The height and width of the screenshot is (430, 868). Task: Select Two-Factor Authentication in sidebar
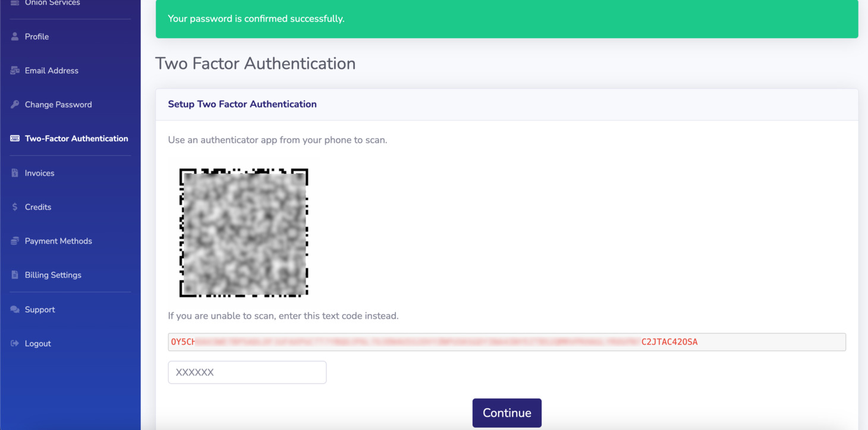pyautogui.click(x=77, y=139)
